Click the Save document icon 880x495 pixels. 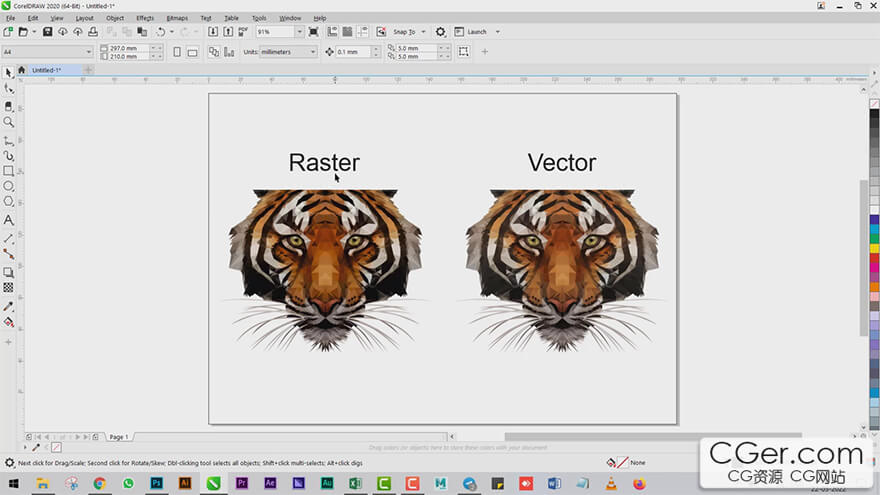point(49,32)
